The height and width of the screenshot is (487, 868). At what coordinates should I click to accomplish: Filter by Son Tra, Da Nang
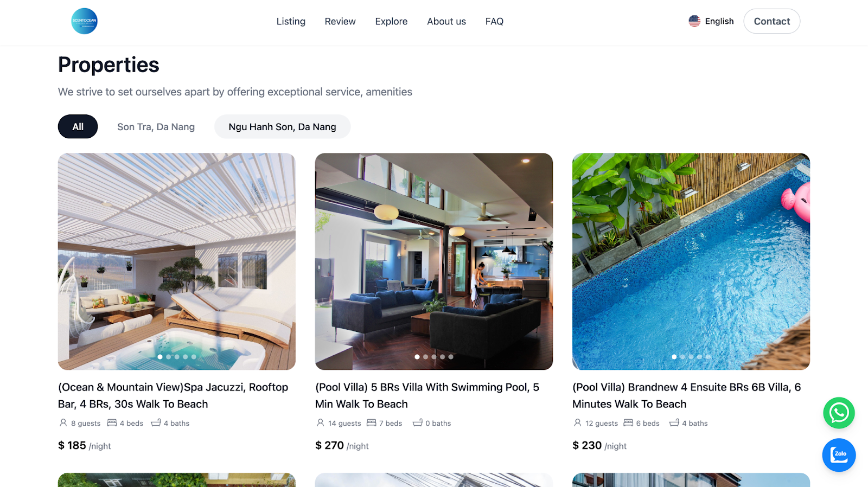pyautogui.click(x=156, y=126)
